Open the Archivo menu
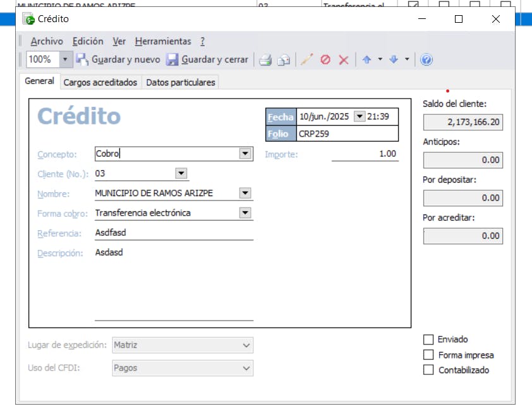This screenshot has width=532, height=411. click(47, 41)
